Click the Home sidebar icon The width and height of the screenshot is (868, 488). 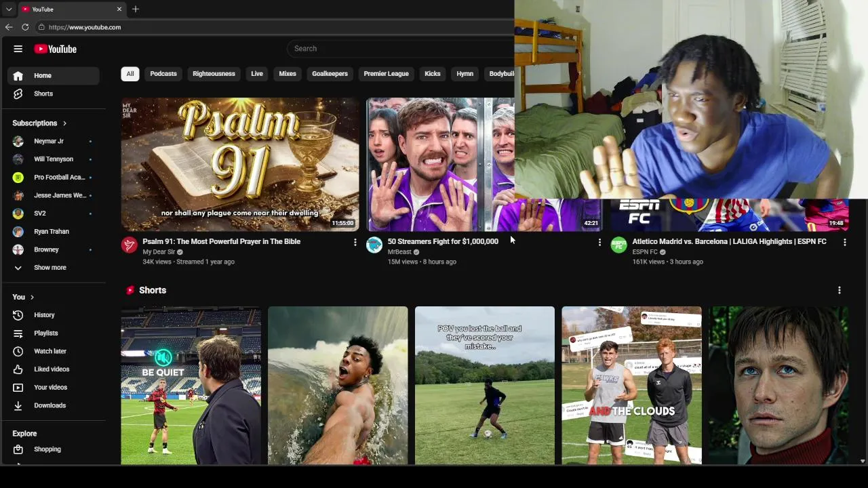(18, 76)
